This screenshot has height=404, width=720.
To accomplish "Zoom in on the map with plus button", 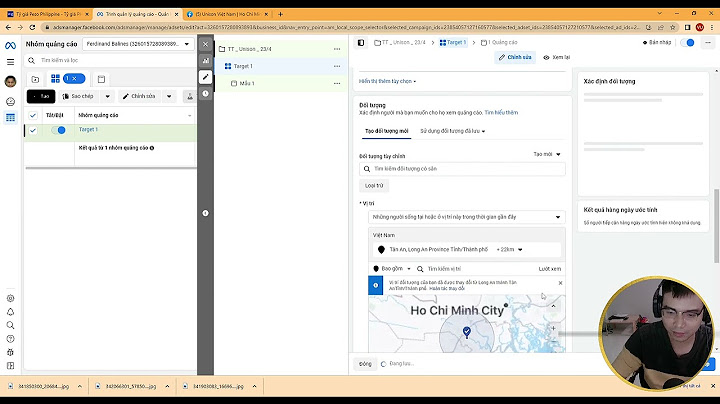I will pos(553,328).
